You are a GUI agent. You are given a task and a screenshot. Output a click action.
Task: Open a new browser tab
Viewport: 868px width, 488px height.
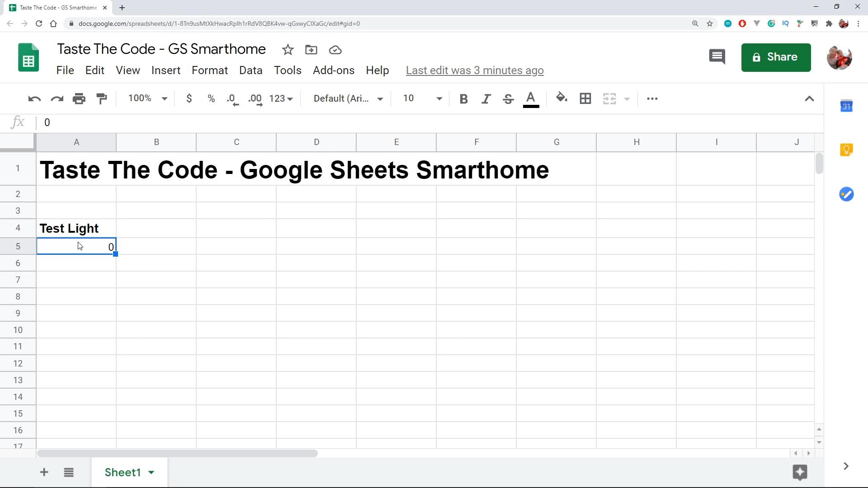coord(122,8)
